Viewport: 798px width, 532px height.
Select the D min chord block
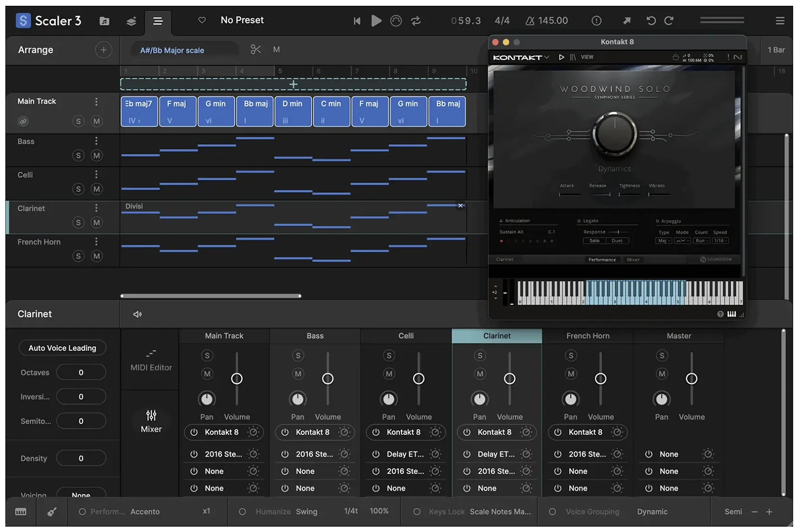coord(293,112)
